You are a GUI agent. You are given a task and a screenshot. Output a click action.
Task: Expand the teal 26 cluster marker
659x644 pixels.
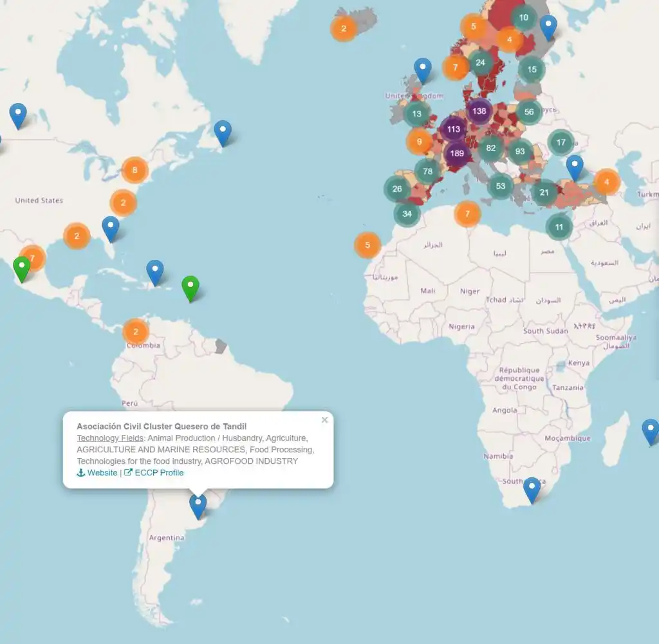point(396,189)
